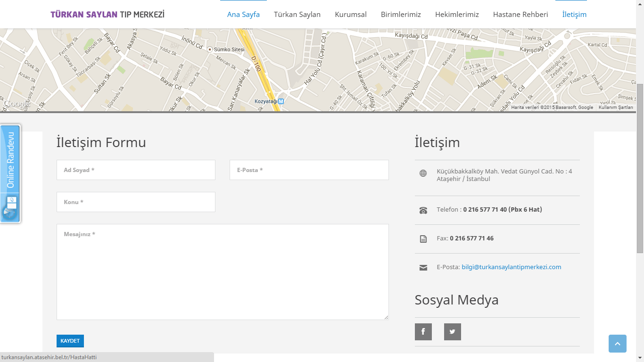644x362 pixels.
Task: Click the page vertical scrollbar thumb
Action: coord(640,169)
